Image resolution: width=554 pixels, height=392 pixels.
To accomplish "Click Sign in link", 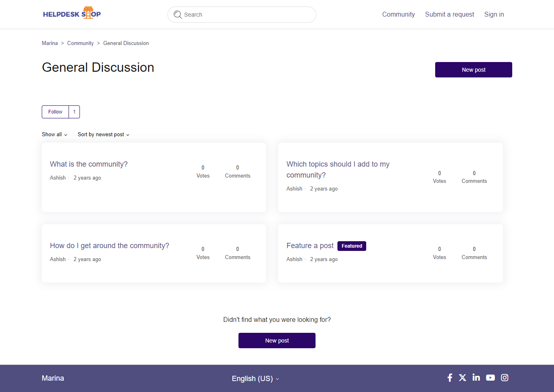I will [494, 15].
